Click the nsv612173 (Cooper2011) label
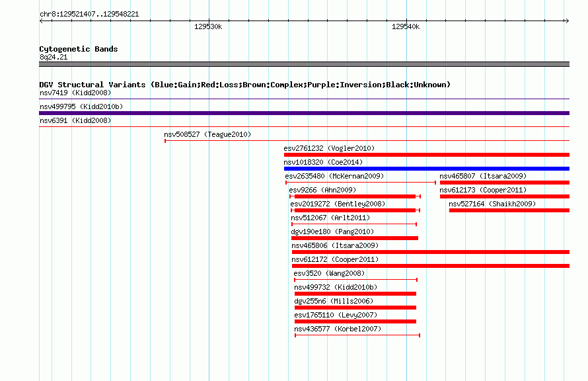 pos(483,190)
